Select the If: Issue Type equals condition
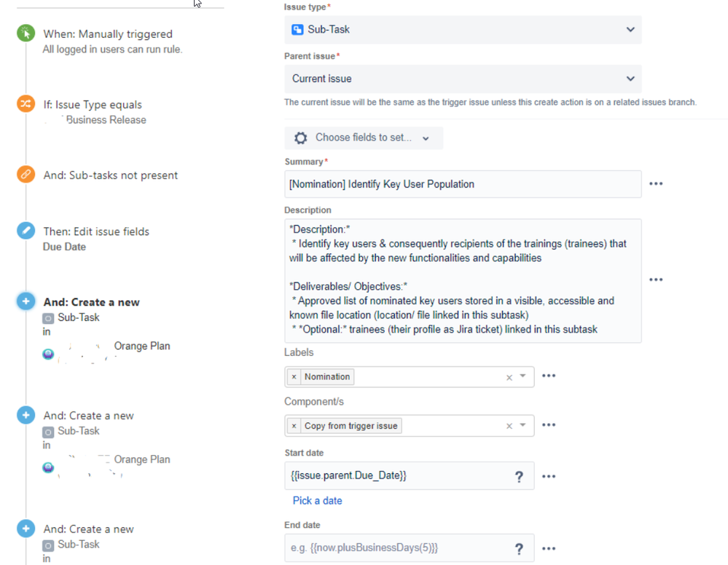Screen dimensions: 728x565 coord(93,105)
